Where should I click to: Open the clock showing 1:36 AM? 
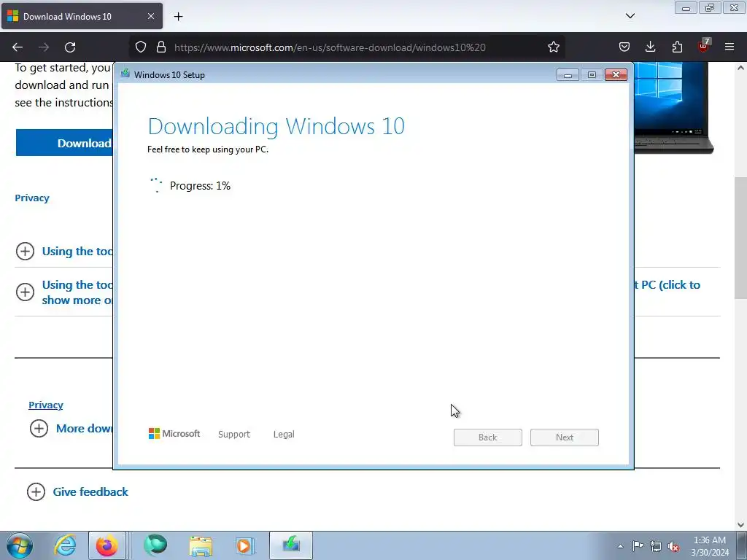coord(710,546)
